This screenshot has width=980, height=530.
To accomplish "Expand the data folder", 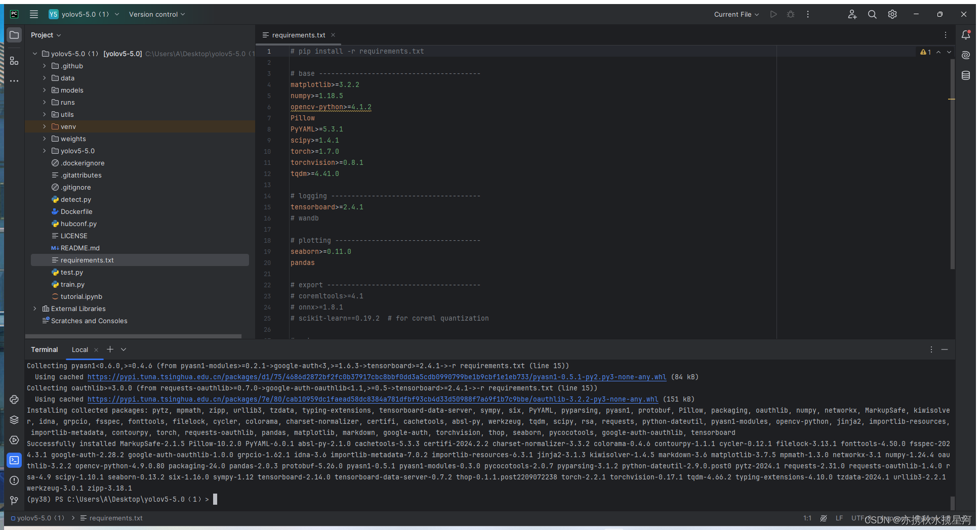I will click(x=45, y=78).
